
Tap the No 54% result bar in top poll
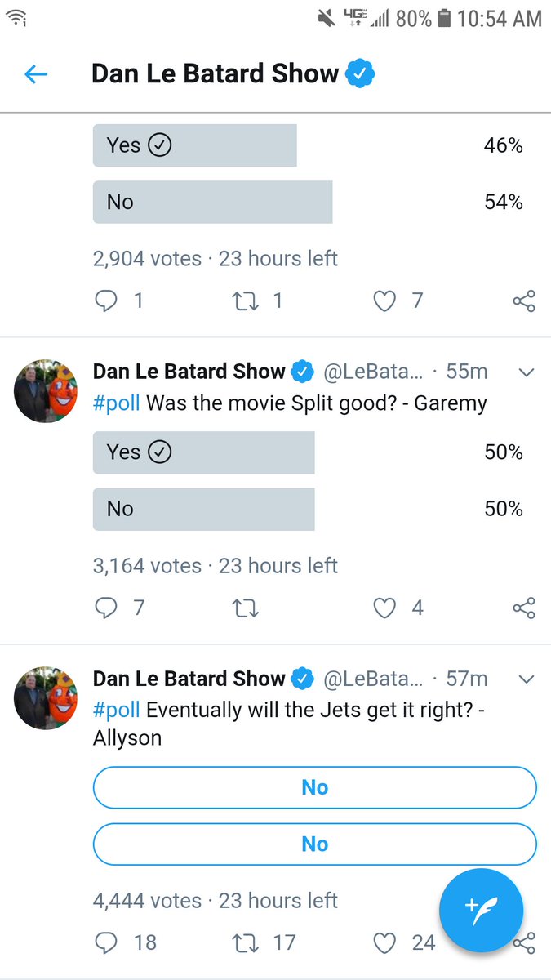[213, 202]
